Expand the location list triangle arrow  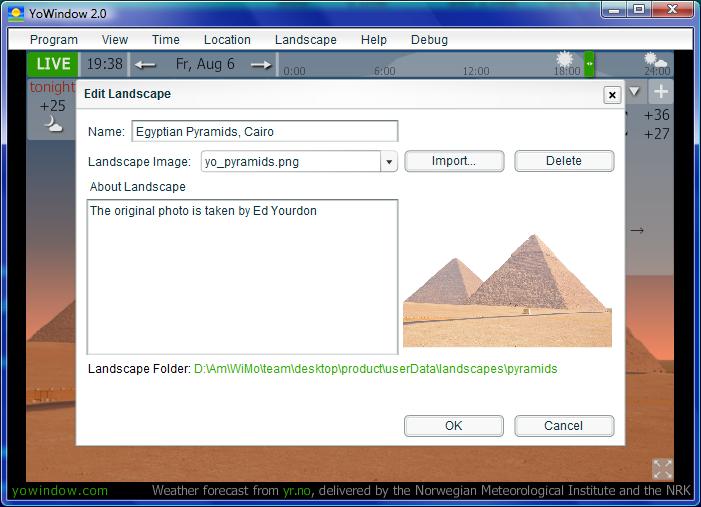635,92
